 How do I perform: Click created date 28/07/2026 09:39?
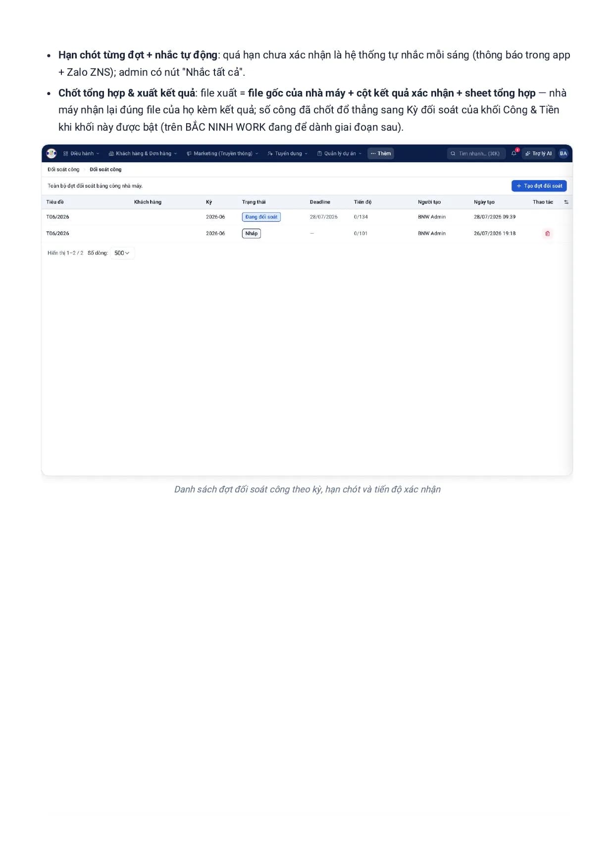(x=495, y=217)
